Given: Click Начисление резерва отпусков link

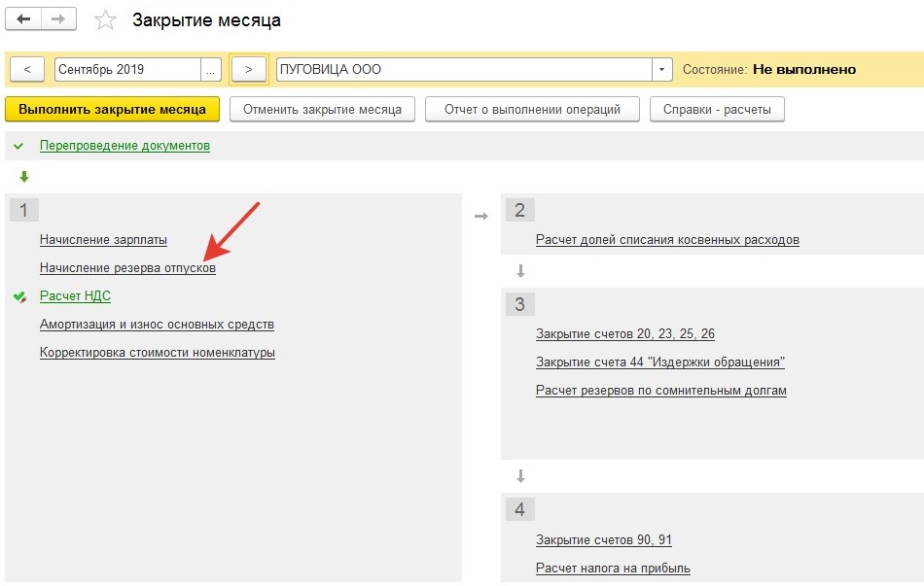Looking at the screenshot, I should [x=127, y=268].
